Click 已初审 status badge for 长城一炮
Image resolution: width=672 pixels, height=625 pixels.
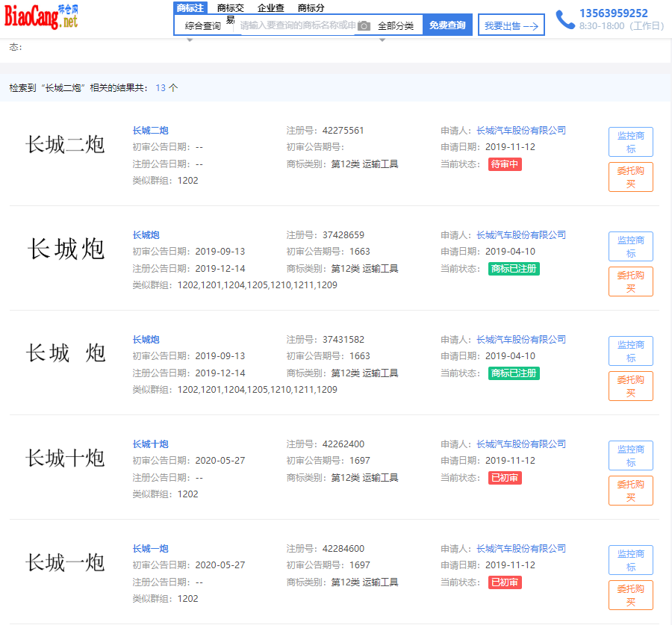pyautogui.click(x=505, y=582)
